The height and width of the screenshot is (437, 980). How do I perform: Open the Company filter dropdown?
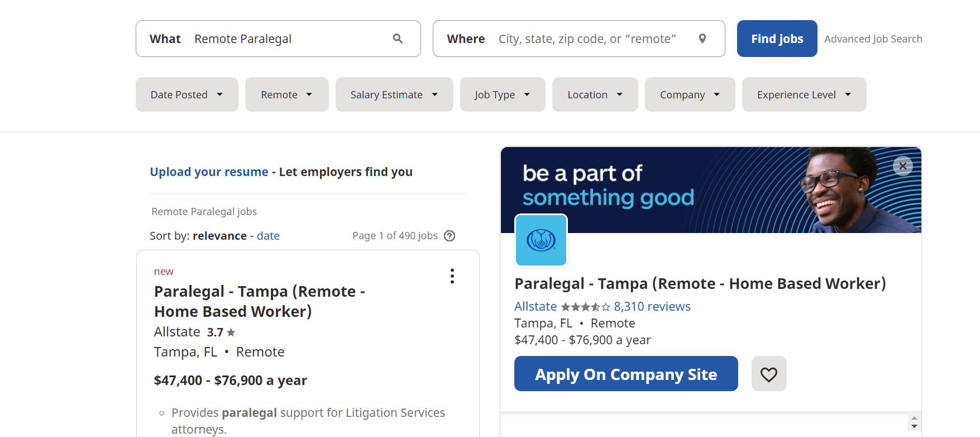pos(690,94)
